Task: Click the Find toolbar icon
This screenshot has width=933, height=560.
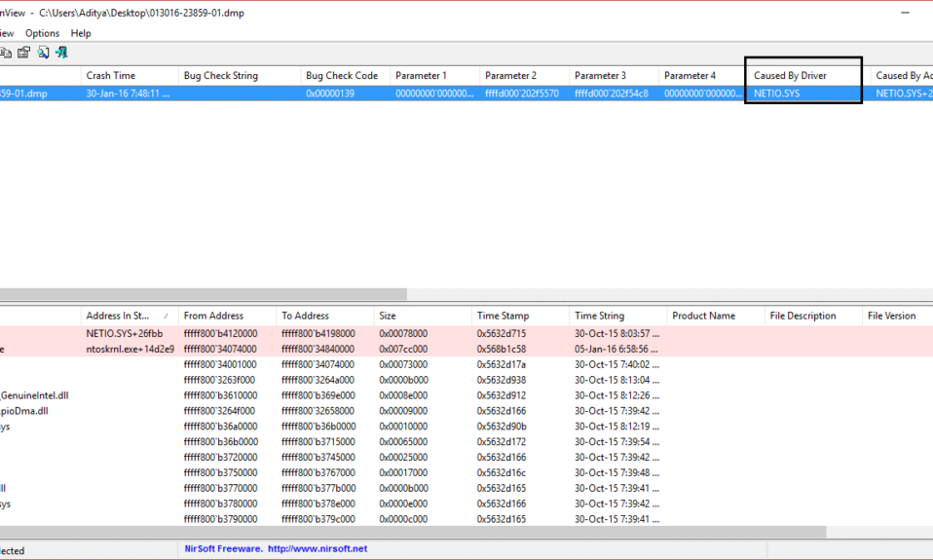Action: coord(43,53)
